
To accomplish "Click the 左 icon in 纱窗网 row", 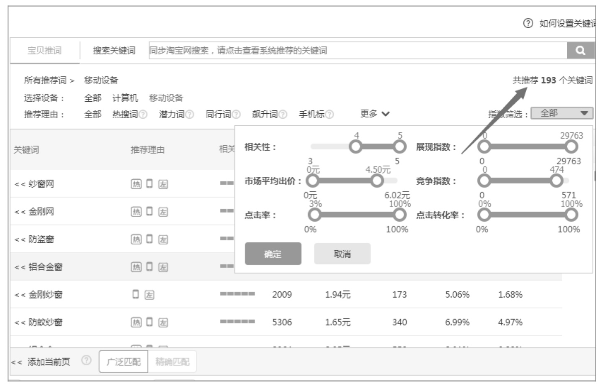I will click(x=163, y=185).
